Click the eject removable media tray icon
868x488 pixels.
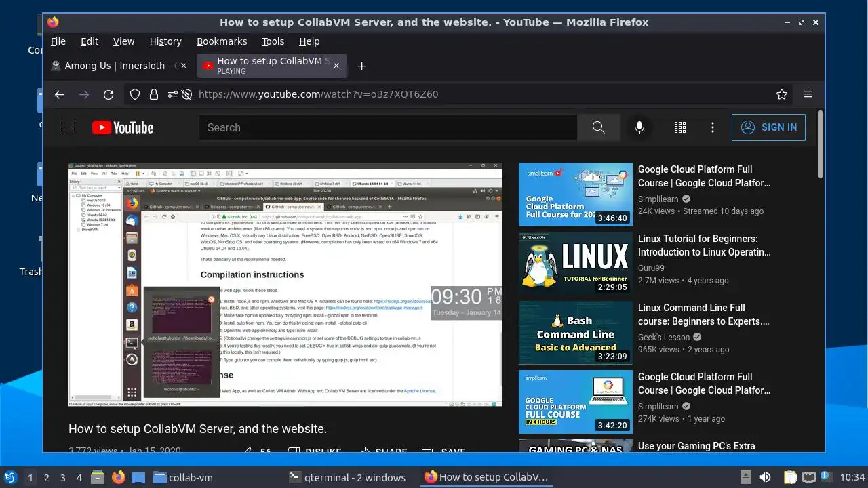(745, 477)
